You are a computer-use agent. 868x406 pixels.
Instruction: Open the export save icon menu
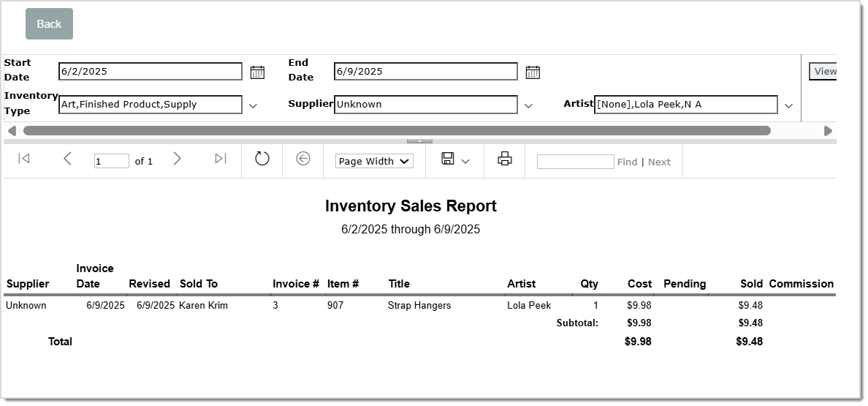pyautogui.click(x=448, y=159)
